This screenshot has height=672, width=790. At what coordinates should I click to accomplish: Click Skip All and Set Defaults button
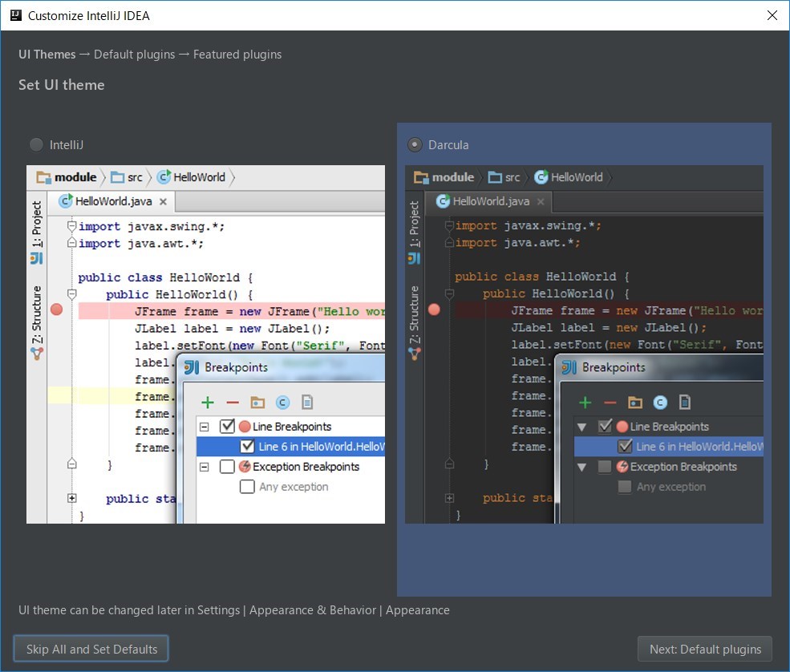tap(91, 649)
